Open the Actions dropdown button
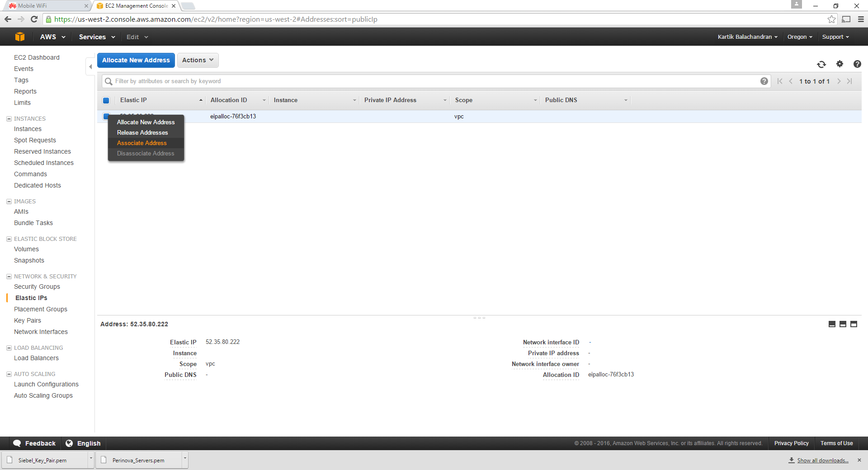 pos(198,60)
